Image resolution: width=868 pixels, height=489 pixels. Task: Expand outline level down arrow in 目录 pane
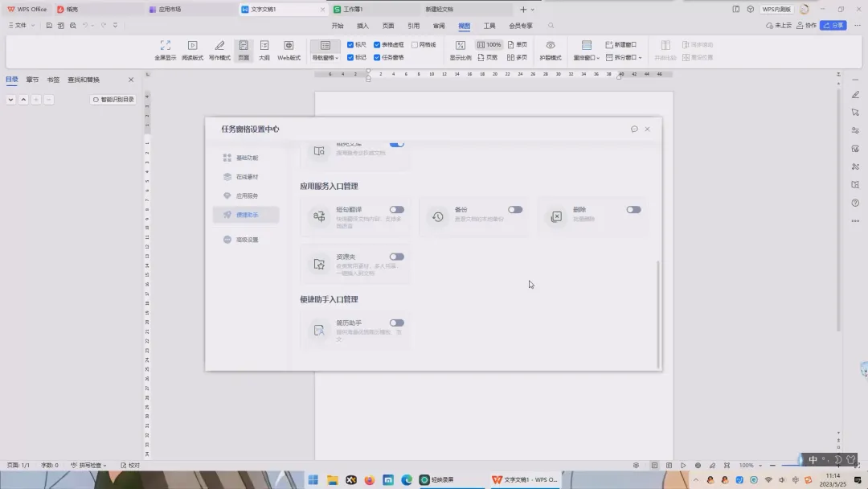coord(10,100)
